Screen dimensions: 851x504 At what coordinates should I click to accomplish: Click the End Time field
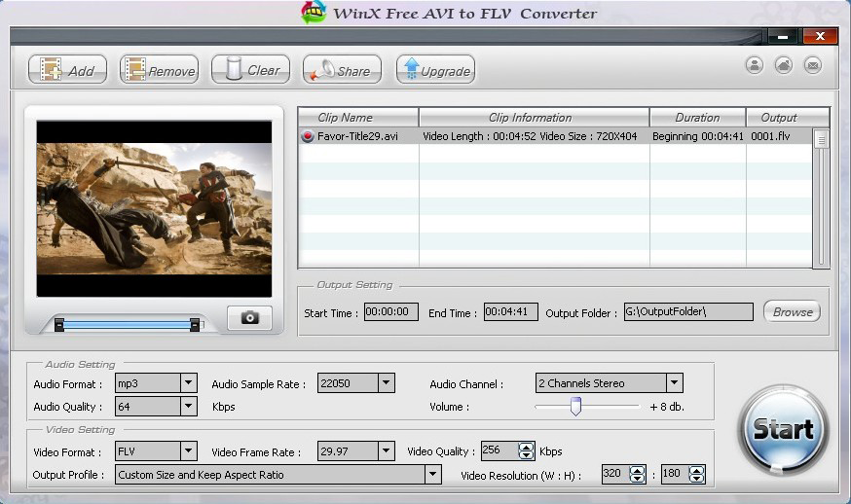pyautogui.click(x=511, y=312)
